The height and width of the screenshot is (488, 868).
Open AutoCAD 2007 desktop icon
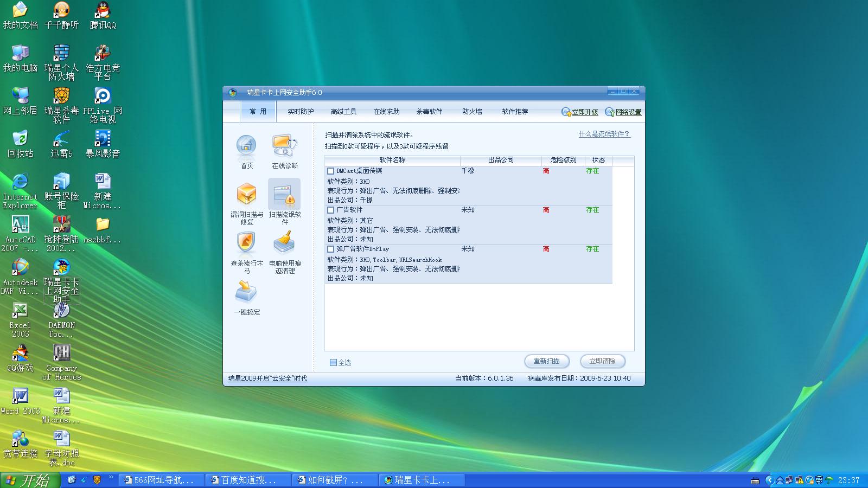pos(20,234)
